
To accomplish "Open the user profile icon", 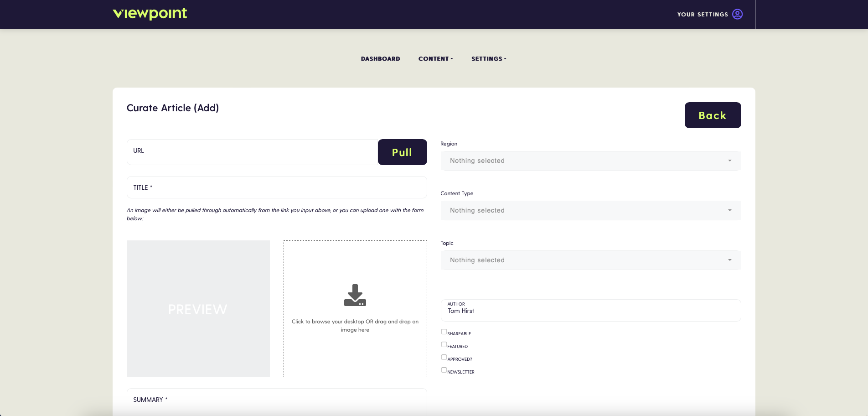I will (x=737, y=14).
